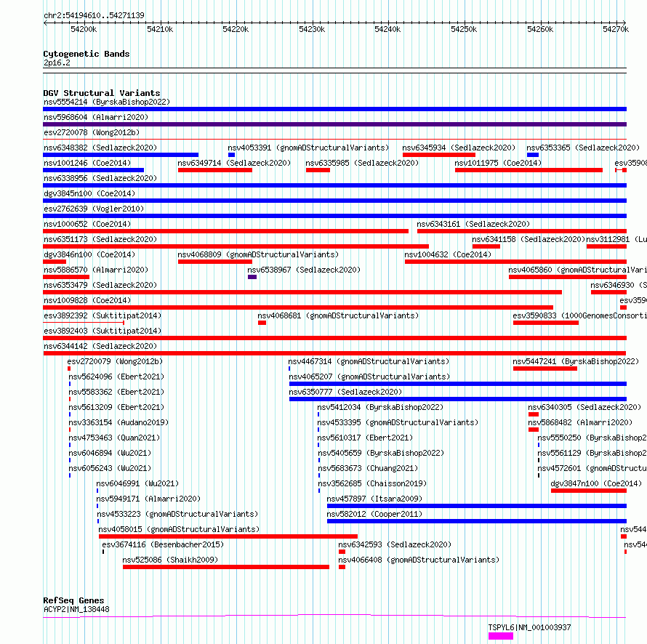Open nsv5683673 (Chuang2021) variant
This screenshot has width=647, height=644.
pyautogui.click(x=368, y=468)
